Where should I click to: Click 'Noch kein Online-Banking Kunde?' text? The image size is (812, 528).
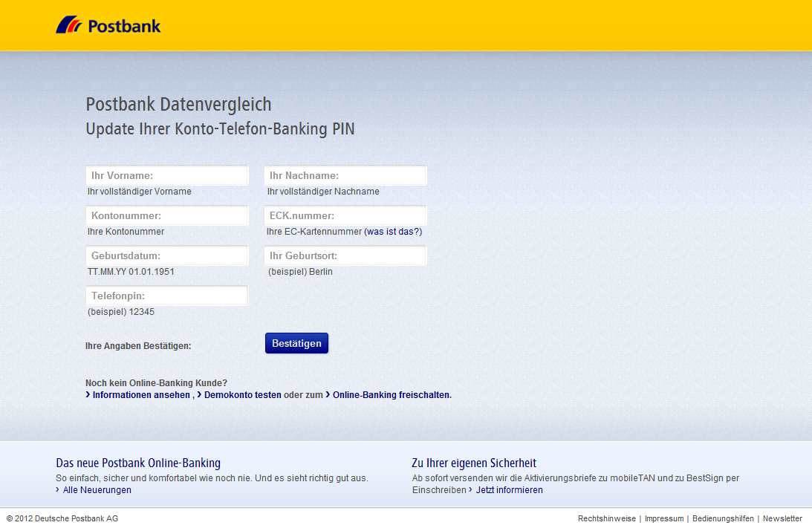[x=157, y=383]
